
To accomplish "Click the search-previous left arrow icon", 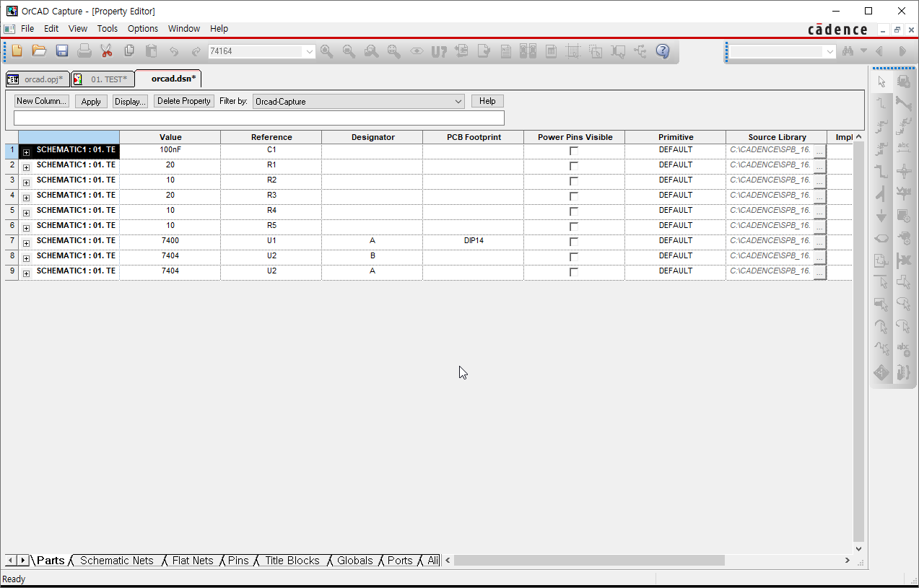I will [879, 51].
